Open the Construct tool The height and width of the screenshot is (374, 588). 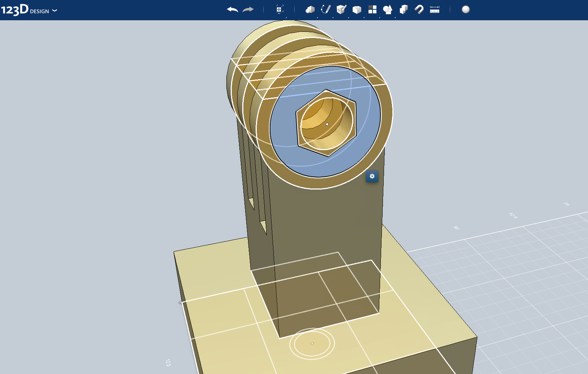click(x=341, y=10)
